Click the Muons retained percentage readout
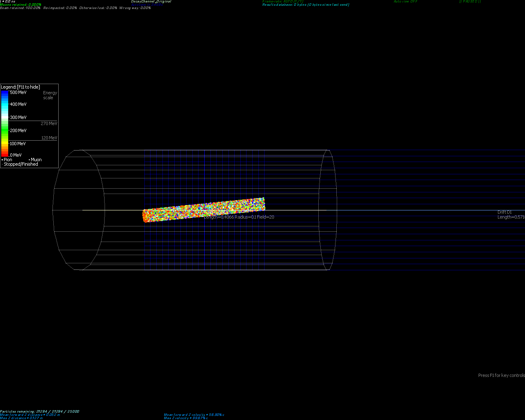Image resolution: width=525 pixels, height=420 pixels. 21,5
